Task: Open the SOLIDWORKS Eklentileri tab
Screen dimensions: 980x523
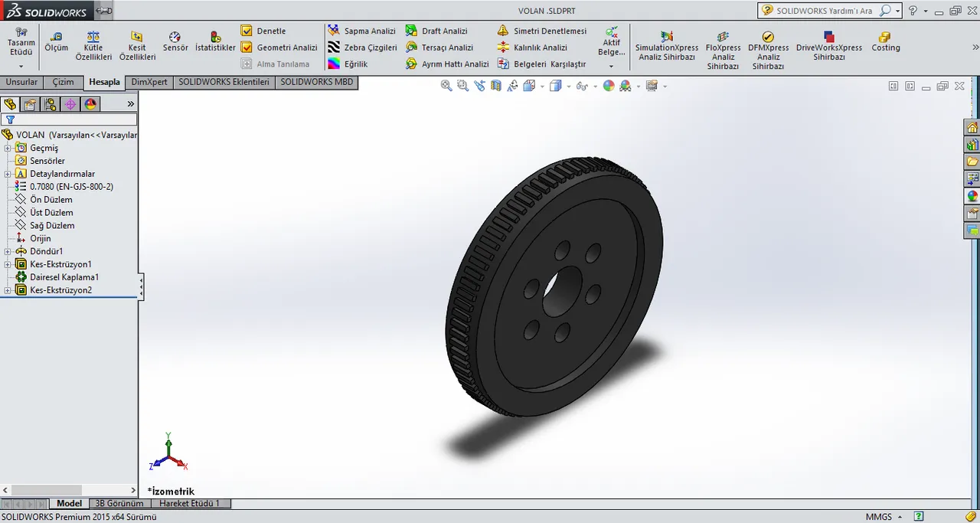Action: click(x=224, y=82)
